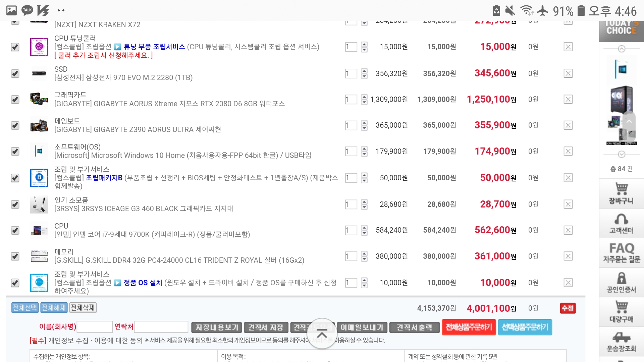Uncheck the CPU i7-9700K checkbox
Image resolution: width=644 pixels, height=362 pixels.
(x=15, y=230)
